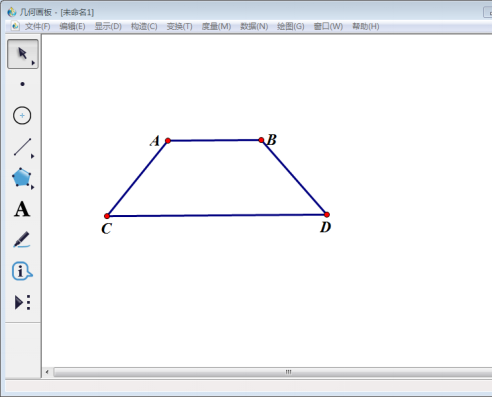The image size is (492, 397).
Task: Select the Straightedge line tool
Action: 22,147
